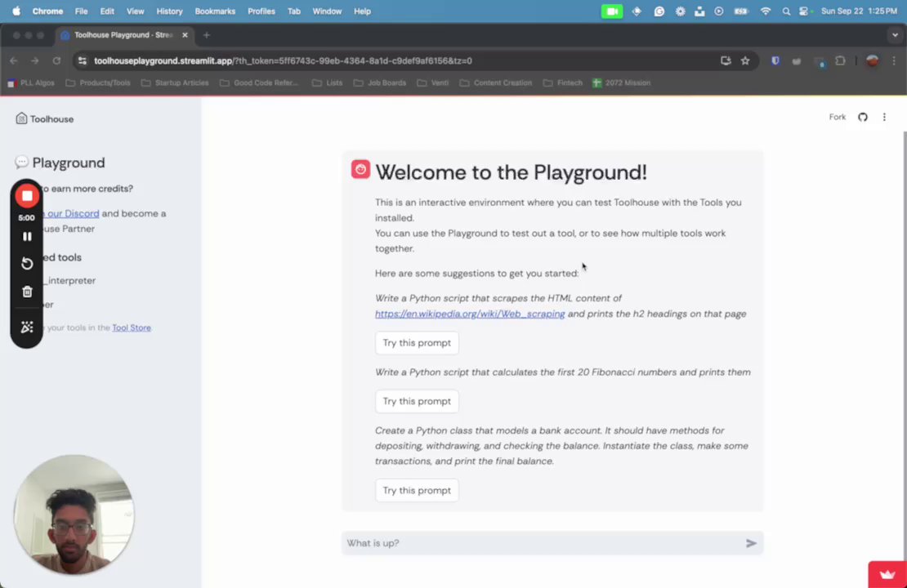Stop the screen recording with red button

(27, 196)
